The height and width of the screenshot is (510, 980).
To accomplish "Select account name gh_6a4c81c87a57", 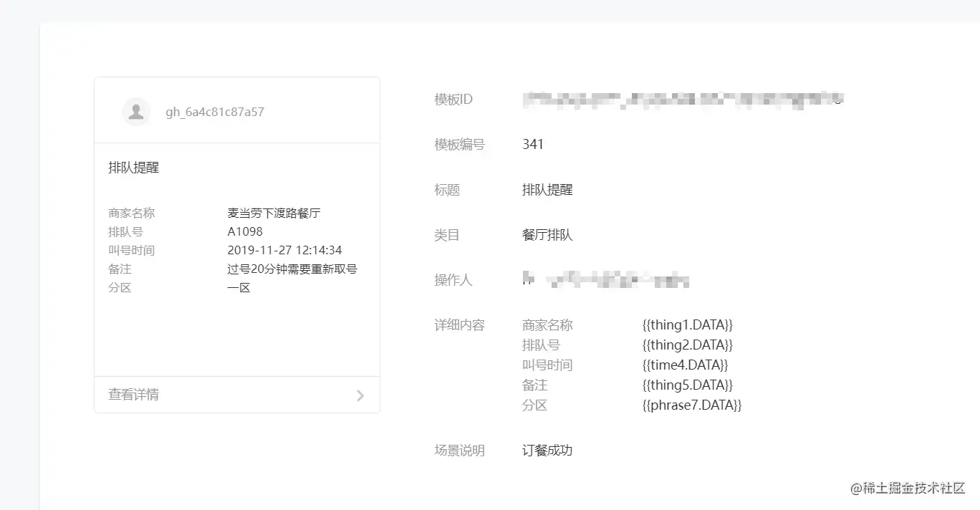I will (x=215, y=112).
